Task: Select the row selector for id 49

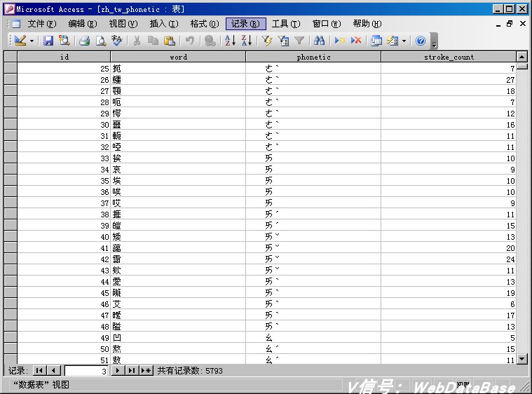Action: tap(11, 337)
